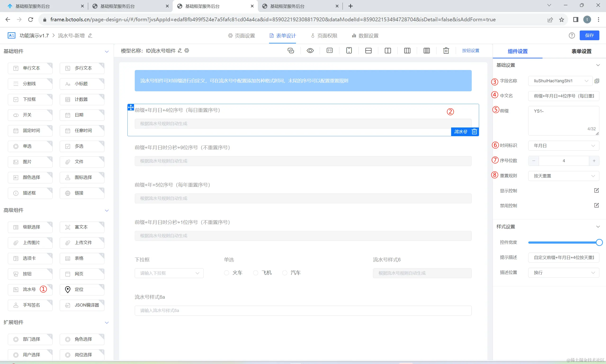Viewport: 606px width, 364px height.
Task: Click the 控件宽度 slider handle
Action: coord(599,242)
